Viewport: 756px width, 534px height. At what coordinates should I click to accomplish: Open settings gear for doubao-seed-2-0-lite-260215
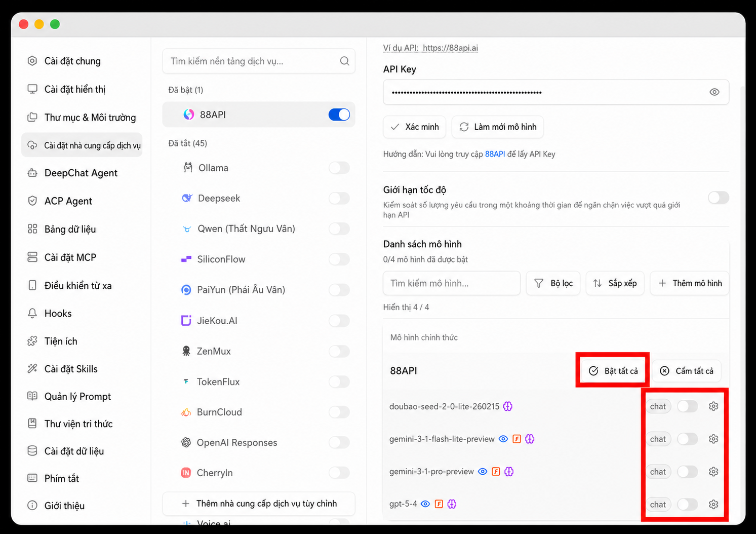(713, 406)
